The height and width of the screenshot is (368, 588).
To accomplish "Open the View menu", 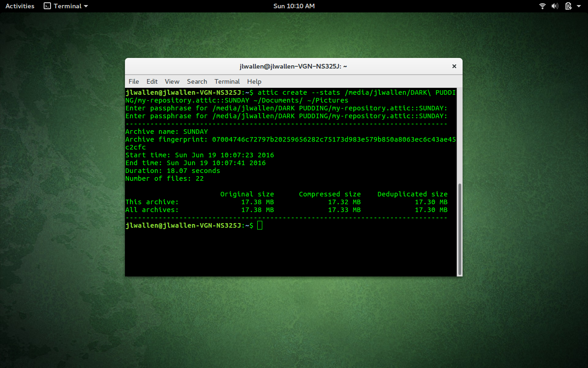I will 172,81.
